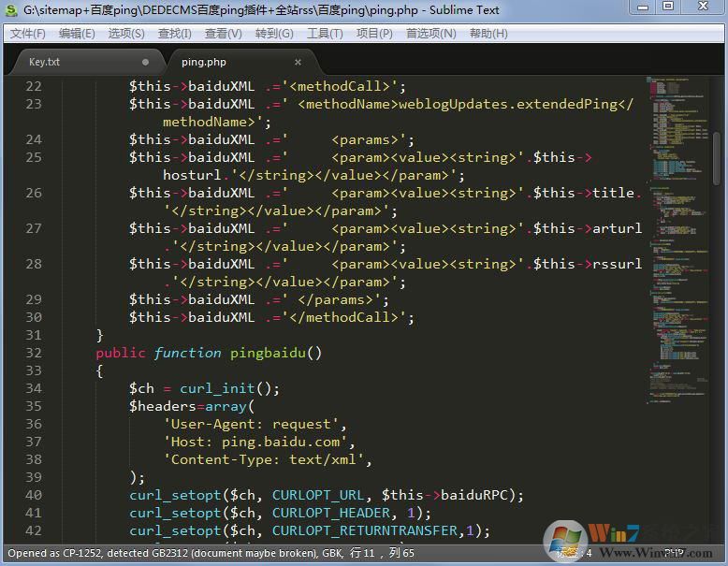Screen dimensions: 728x566
Task: Click CURLOPT_URL constant on line 40
Action: point(318,495)
